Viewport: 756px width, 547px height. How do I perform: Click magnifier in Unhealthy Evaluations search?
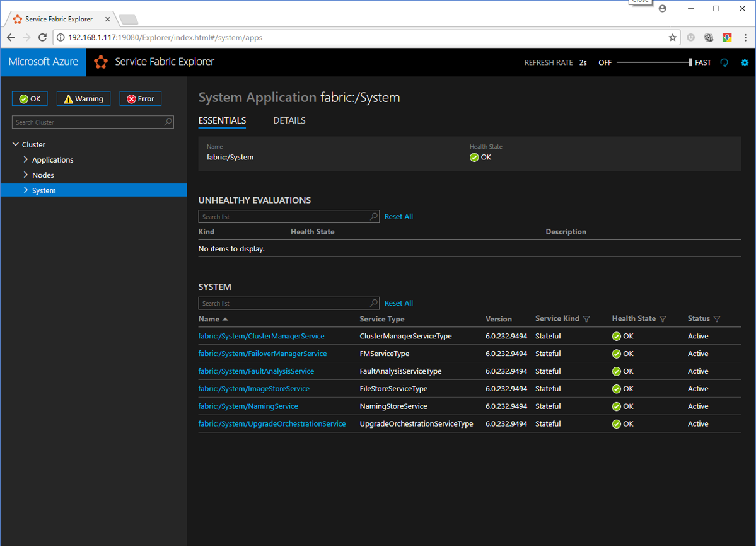(374, 216)
